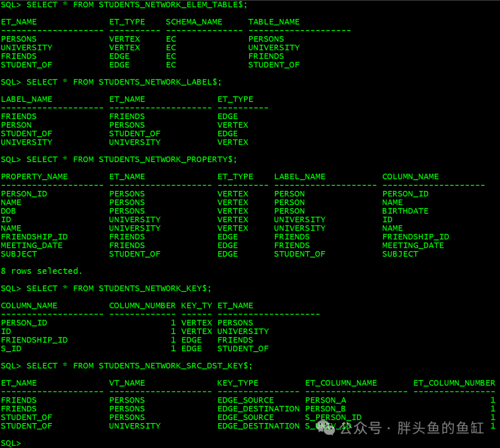Click MEETING_DATE in the COLUMN_NAME column
Viewport: 500px width, 448px height.
click(x=413, y=246)
